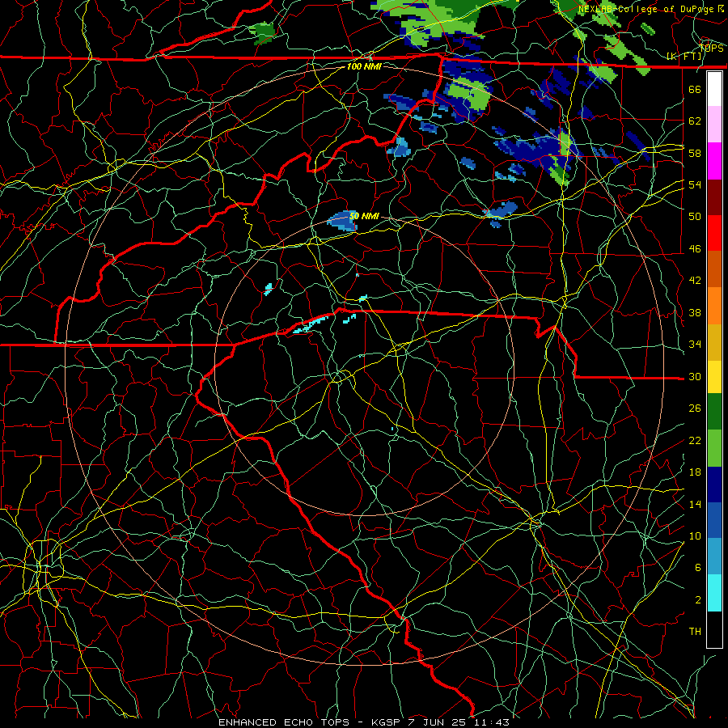This screenshot has height=728, width=728.
Task: Click the '62' legend value
Action: click(x=695, y=121)
